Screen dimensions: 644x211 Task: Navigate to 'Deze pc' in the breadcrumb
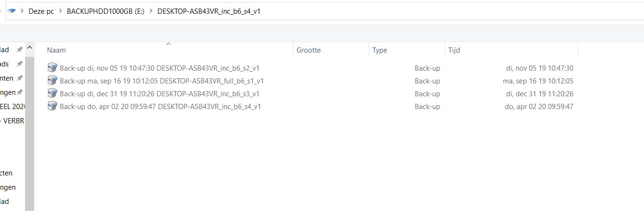click(41, 11)
